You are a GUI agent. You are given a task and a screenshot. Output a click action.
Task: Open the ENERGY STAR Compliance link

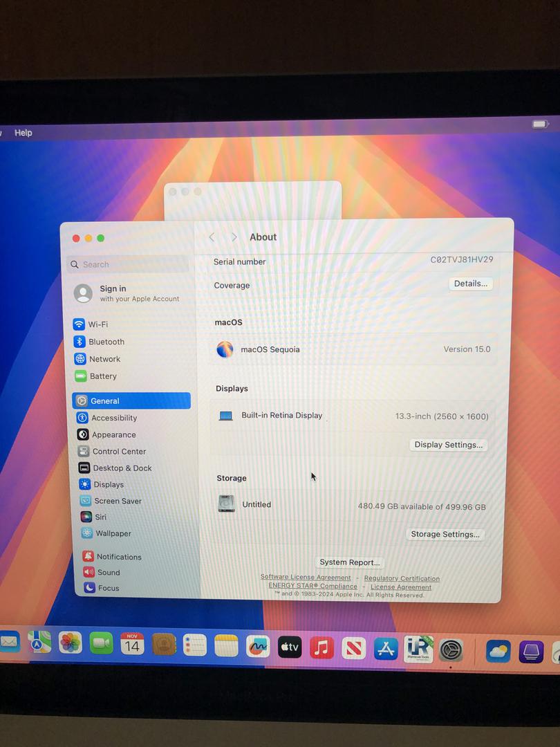pos(312,586)
